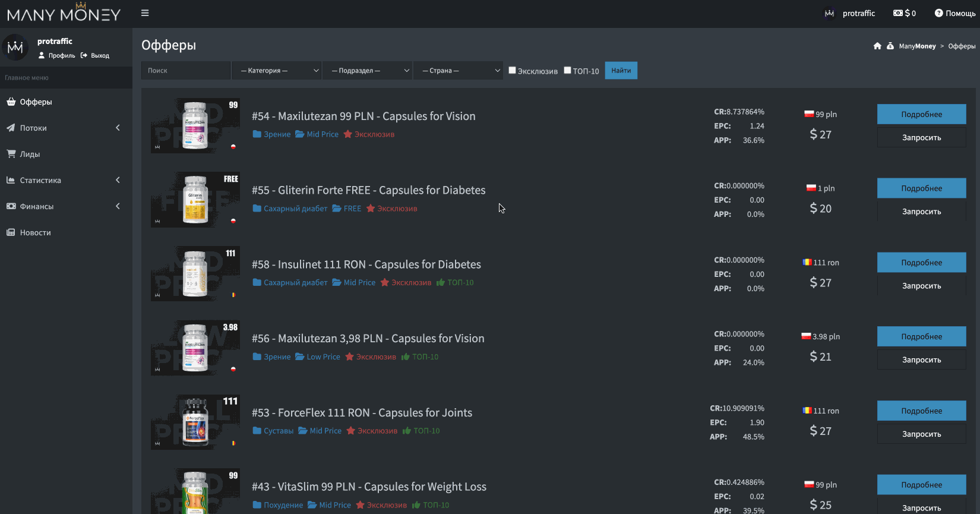Click the protraffic avatar in top bar

tap(830, 13)
